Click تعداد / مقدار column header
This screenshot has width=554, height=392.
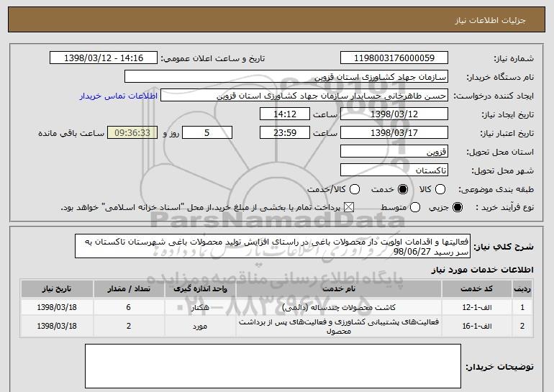[129, 289]
